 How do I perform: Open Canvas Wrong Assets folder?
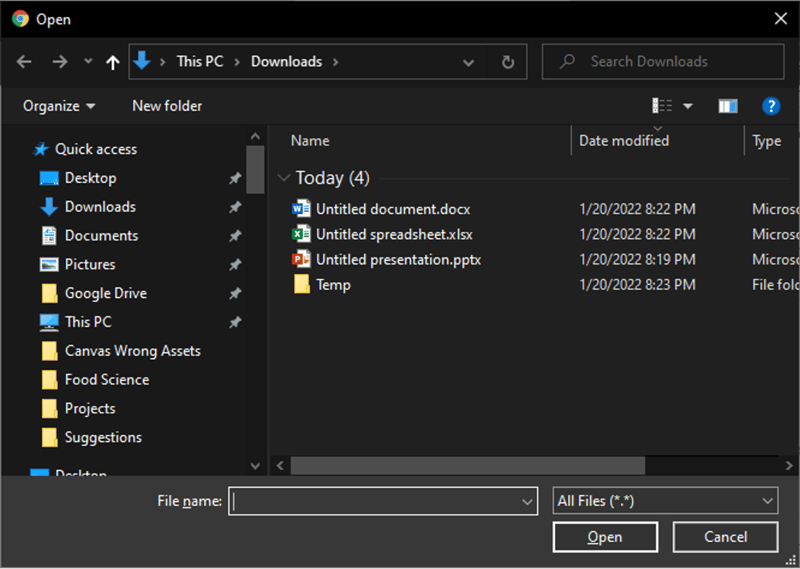pos(133,351)
